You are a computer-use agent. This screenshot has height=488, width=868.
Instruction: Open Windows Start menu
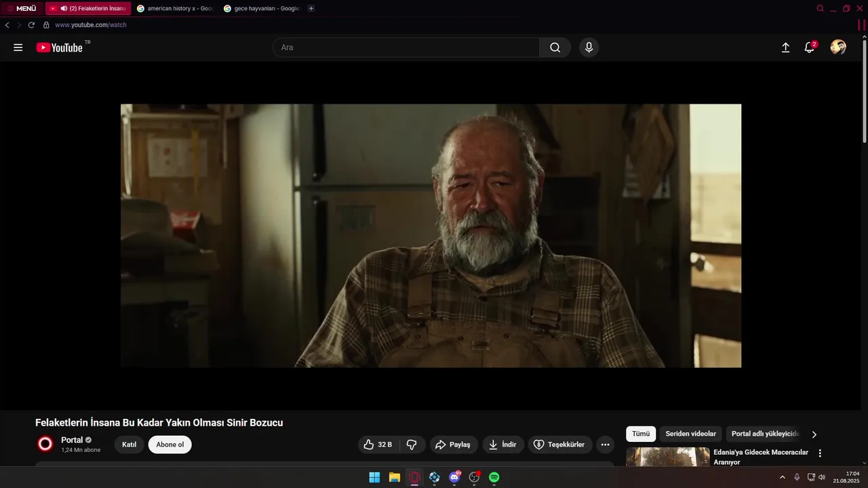(374, 477)
